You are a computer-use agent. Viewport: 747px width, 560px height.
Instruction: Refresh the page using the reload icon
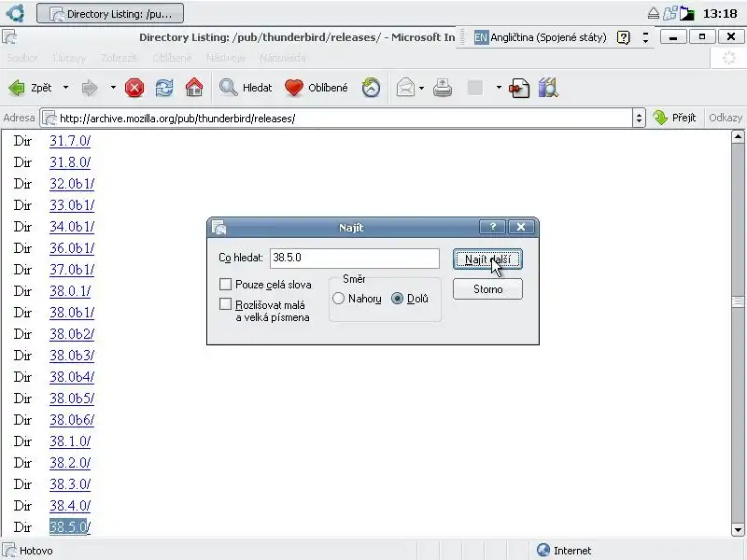[x=164, y=88]
